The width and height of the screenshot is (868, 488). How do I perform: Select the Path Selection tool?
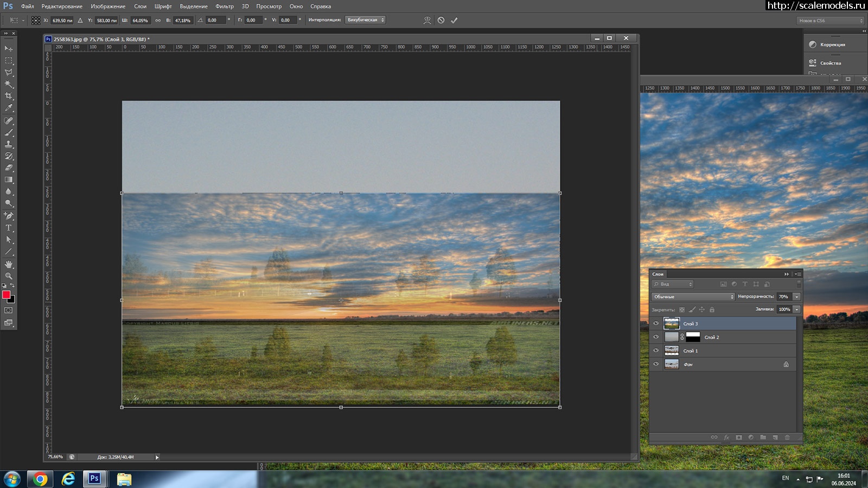click(9, 240)
